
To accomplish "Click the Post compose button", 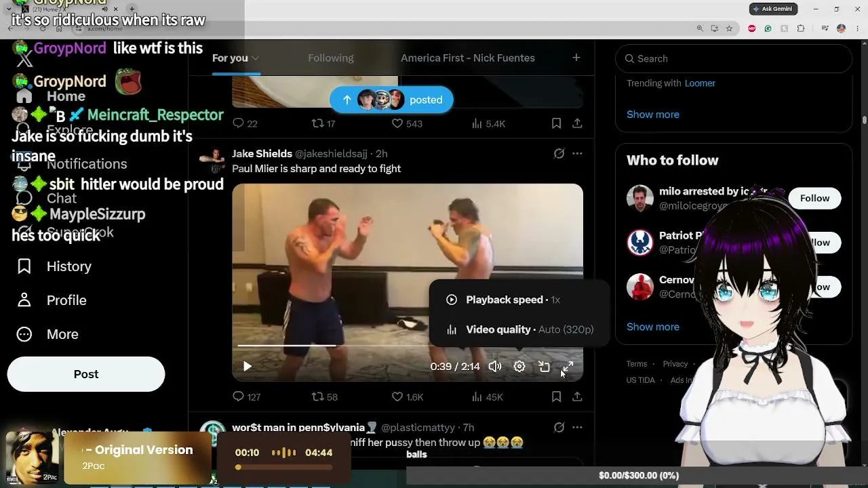I will (x=86, y=374).
